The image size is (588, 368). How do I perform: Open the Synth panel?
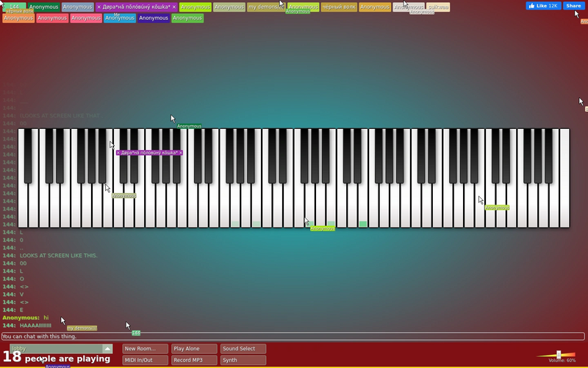[x=243, y=360]
